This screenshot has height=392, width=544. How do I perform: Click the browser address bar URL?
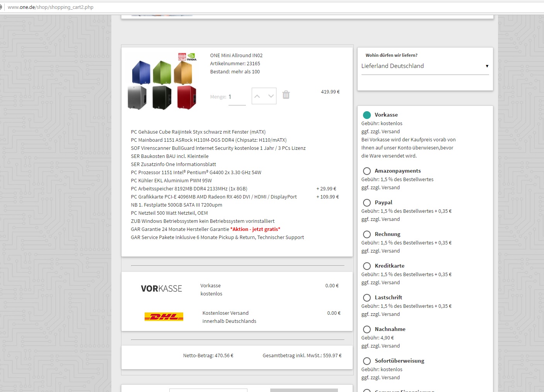[x=51, y=7]
